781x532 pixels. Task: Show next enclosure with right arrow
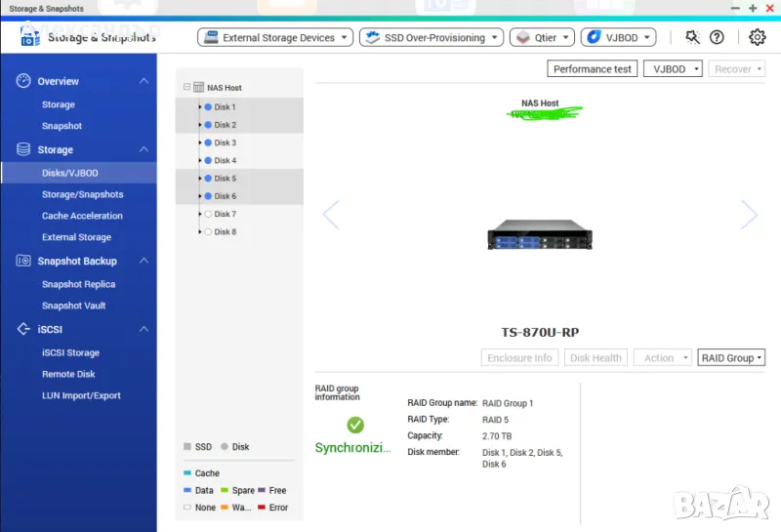749,215
